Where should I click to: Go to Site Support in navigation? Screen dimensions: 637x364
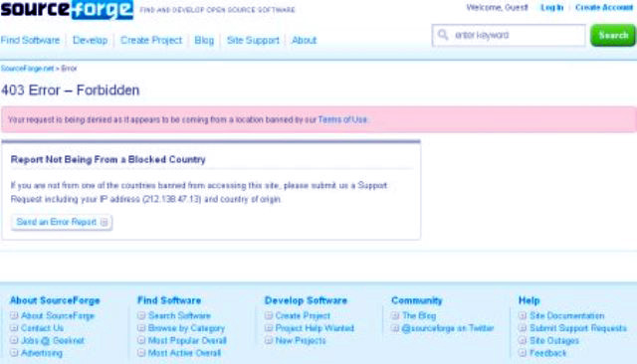pyautogui.click(x=253, y=40)
